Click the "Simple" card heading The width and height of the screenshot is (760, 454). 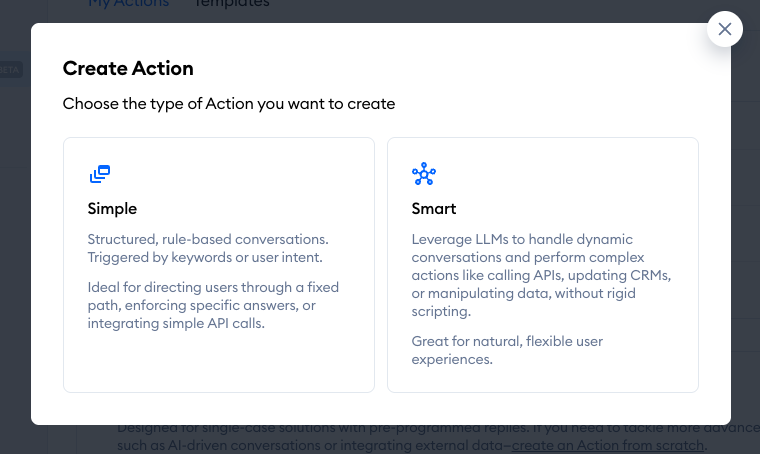[112, 209]
